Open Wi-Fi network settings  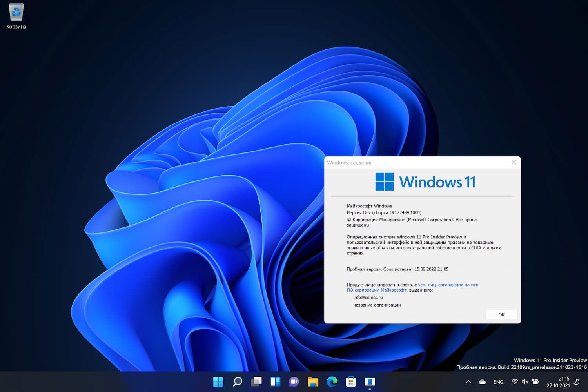515,381
